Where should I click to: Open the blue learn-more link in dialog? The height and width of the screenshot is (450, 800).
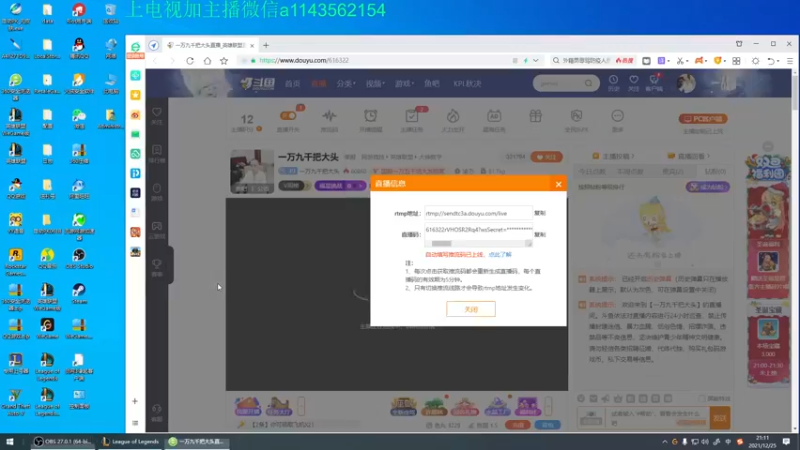pyautogui.click(x=499, y=255)
